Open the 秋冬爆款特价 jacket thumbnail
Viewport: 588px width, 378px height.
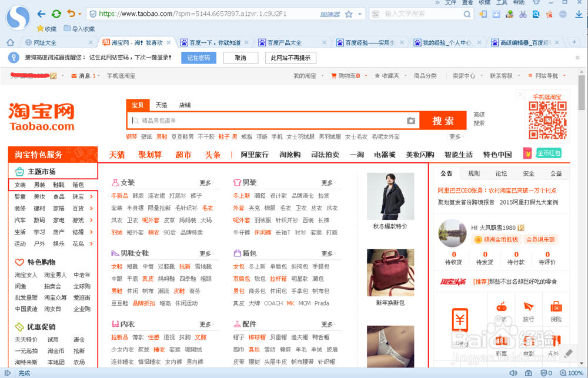click(390, 196)
